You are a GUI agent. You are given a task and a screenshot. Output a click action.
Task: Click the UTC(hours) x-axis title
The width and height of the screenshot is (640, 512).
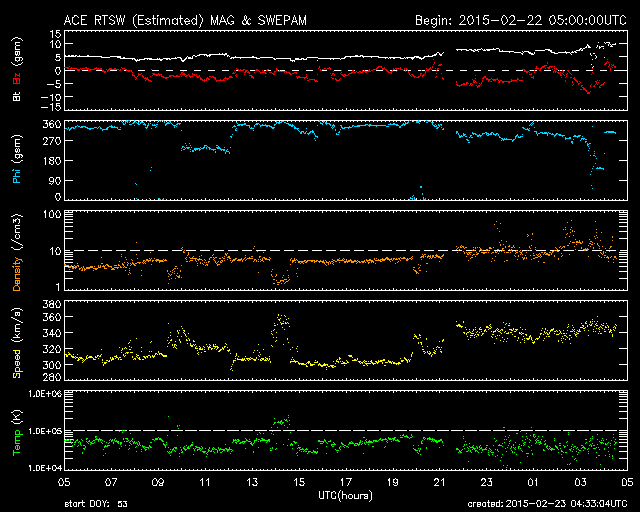point(345,495)
